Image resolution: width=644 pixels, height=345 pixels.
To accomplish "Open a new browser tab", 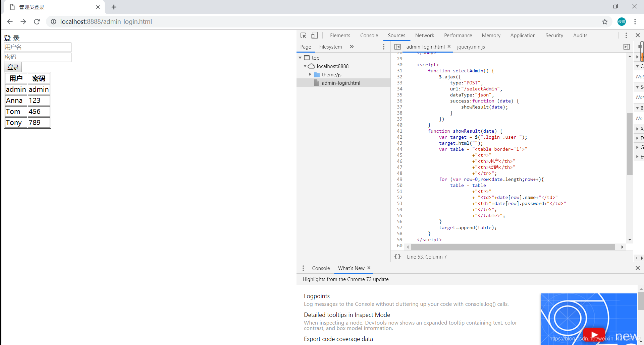I will click(x=114, y=7).
